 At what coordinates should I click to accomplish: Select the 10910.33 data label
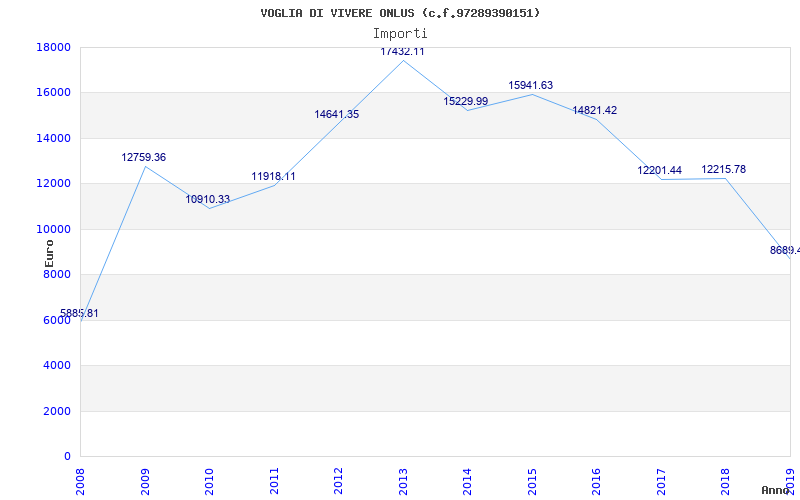pyautogui.click(x=208, y=199)
